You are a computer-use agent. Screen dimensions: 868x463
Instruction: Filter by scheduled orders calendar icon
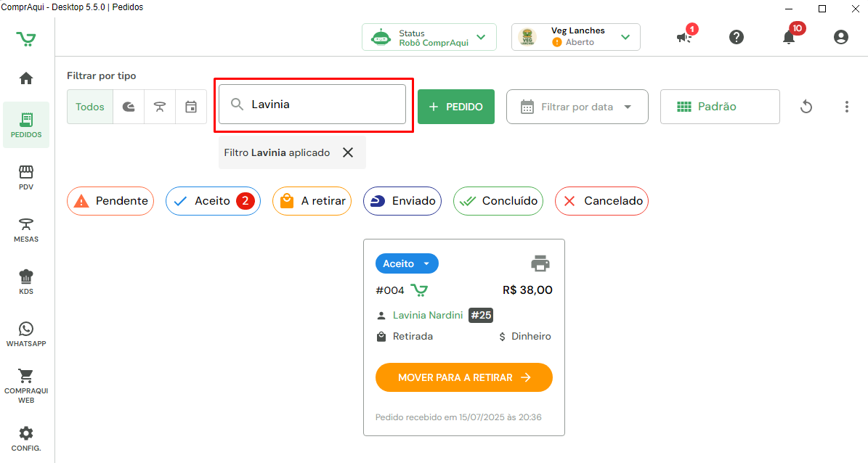(191, 107)
